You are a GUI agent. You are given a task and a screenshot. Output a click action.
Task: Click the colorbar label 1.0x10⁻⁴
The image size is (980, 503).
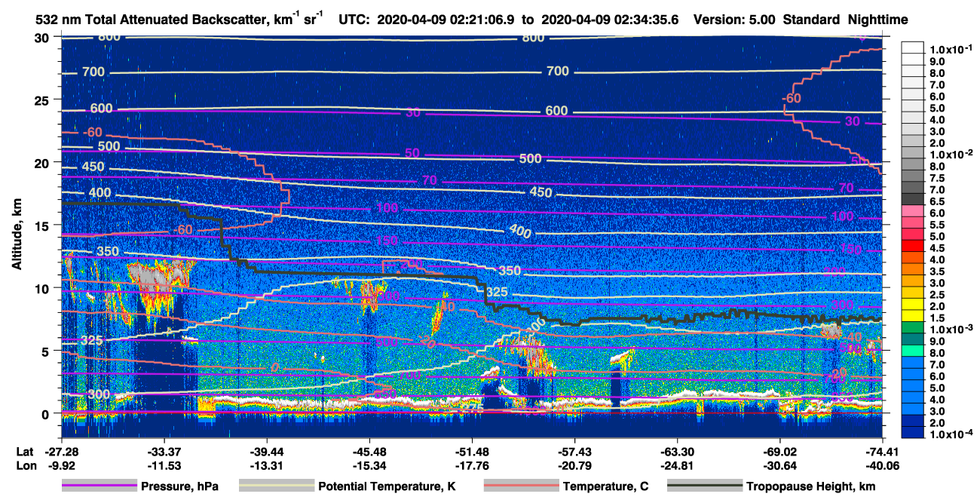[x=951, y=434]
